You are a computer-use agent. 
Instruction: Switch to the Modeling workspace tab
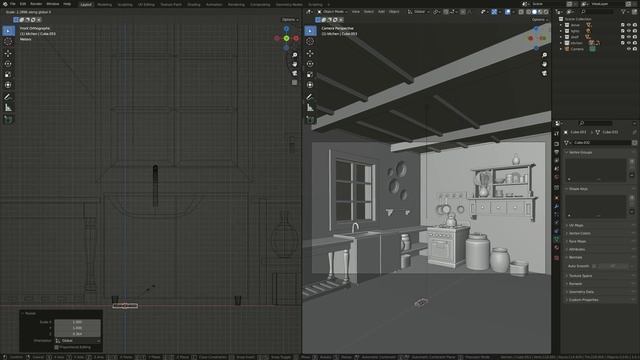tap(104, 4)
